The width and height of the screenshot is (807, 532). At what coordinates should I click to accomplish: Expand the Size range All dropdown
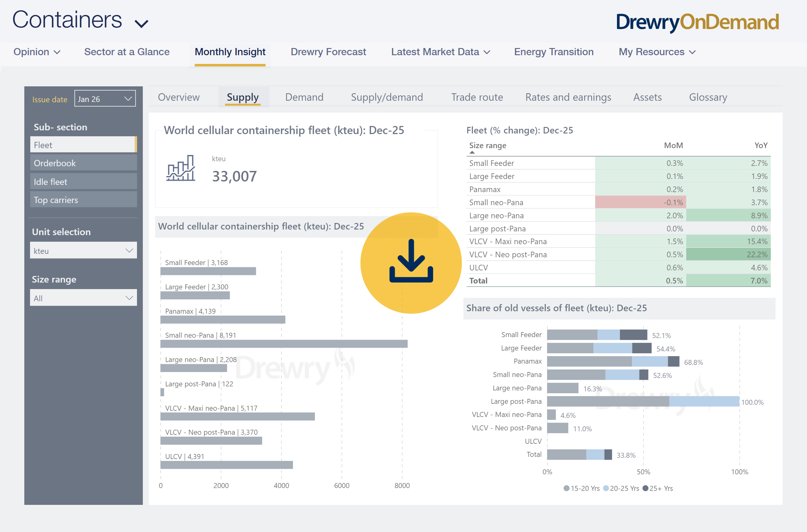point(83,298)
